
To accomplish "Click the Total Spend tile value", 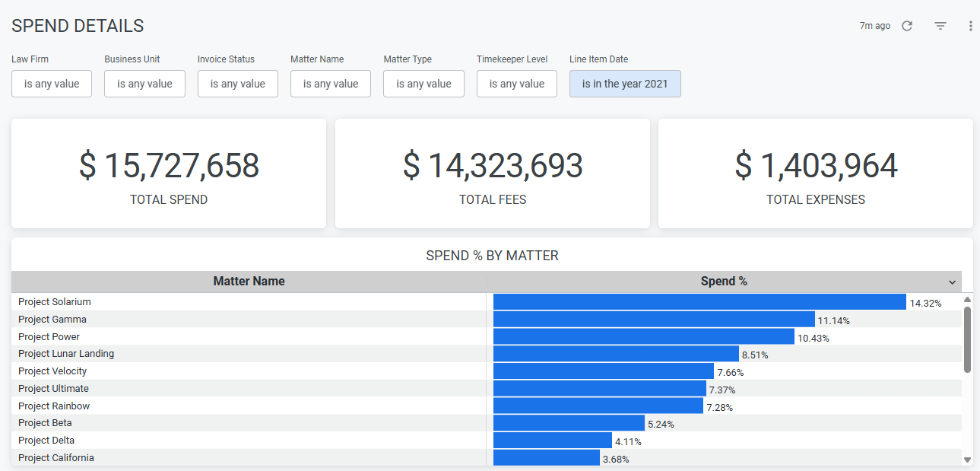I will coord(169,166).
